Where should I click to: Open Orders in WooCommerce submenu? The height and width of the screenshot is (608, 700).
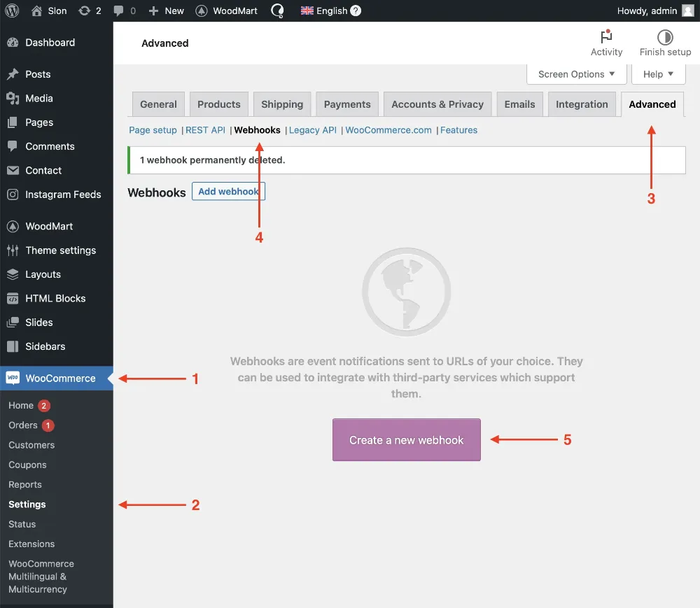point(23,425)
